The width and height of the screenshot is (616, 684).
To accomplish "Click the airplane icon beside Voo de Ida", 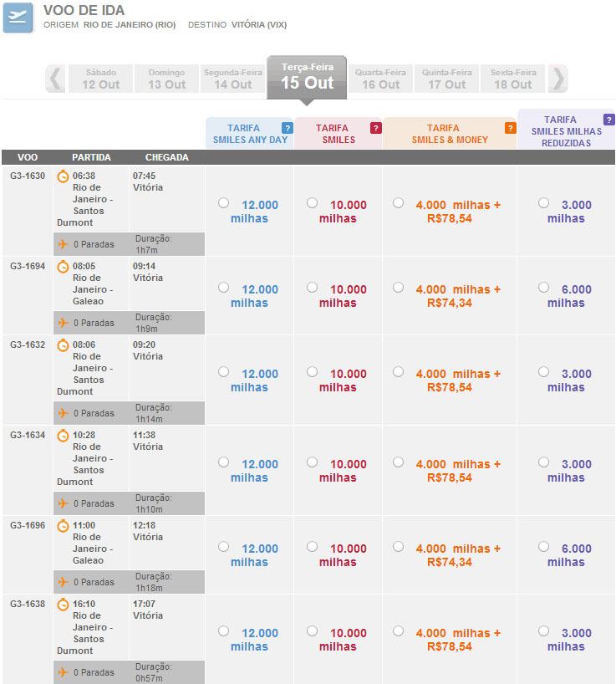I will pos(18,18).
